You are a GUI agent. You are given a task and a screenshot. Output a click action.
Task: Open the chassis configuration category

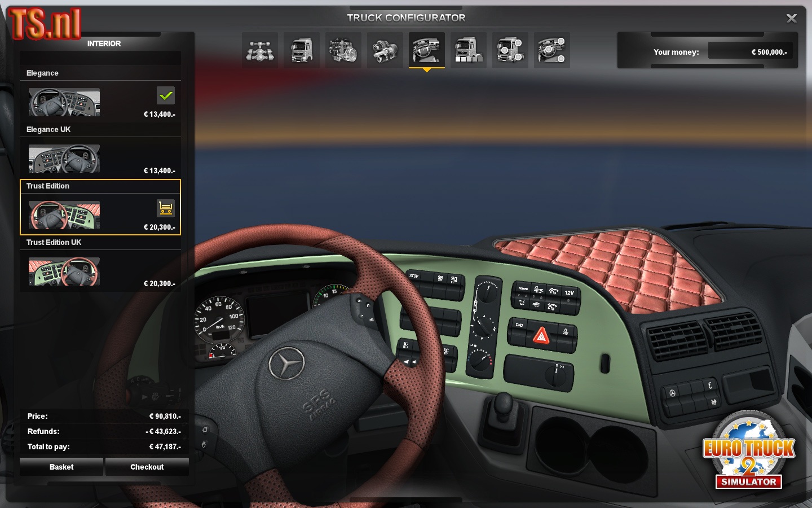(260, 50)
